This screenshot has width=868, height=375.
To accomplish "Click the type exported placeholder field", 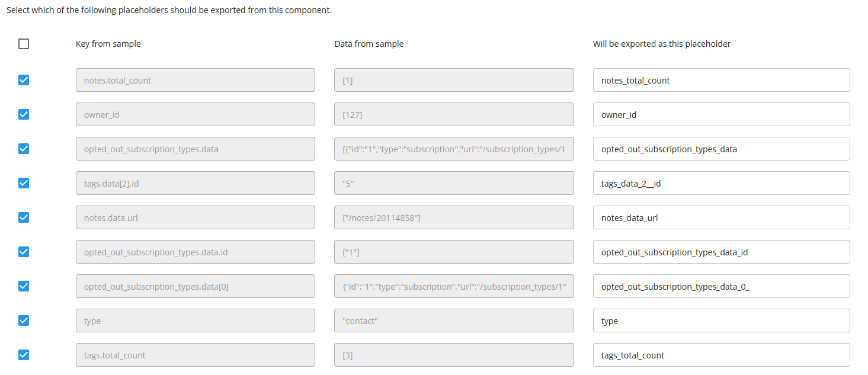I will [x=720, y=320].
